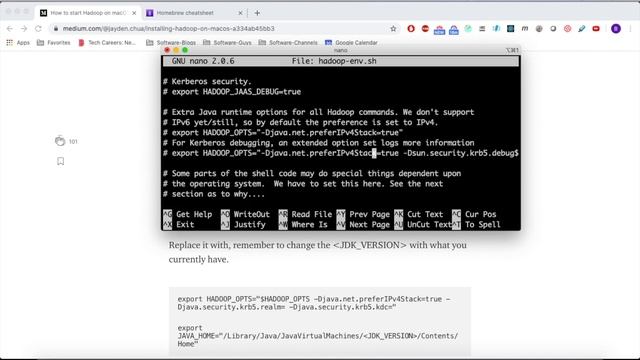Viewport: 640px width, 360px height.
Task: Open the blue pen highlighter extension
Action: 582,29
